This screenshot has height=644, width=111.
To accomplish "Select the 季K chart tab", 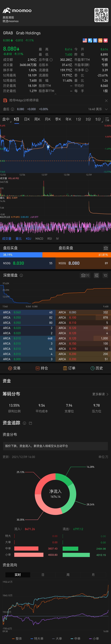I will [58, 119].
